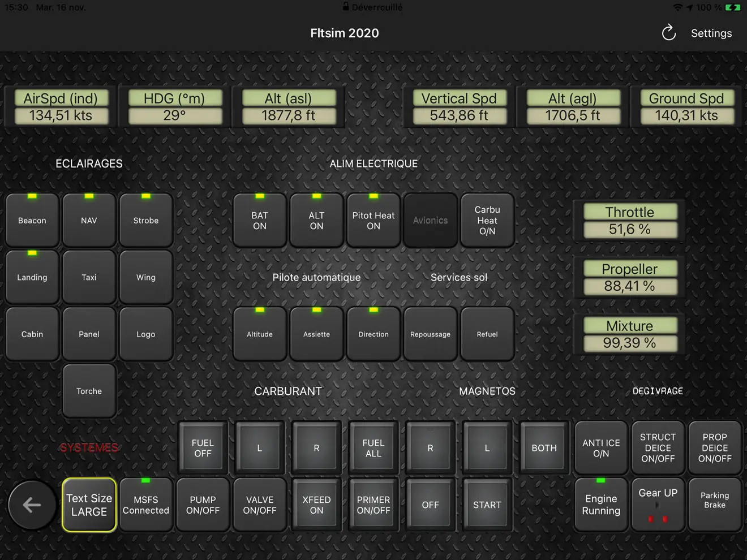The image size is (747, 560).
Task: Select FUEL OFF
Action: click(x=203, y=448)
